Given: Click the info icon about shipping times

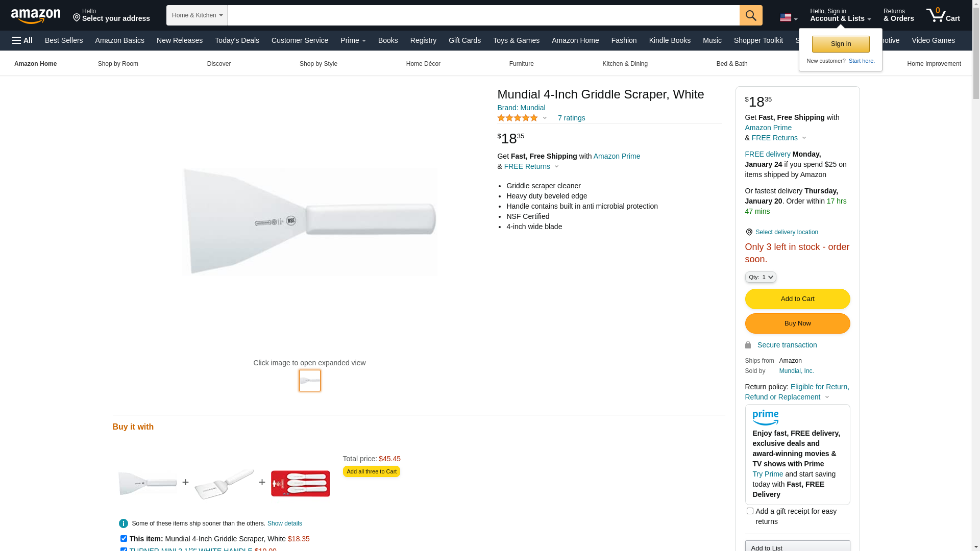Looking at the screenshot, I should [x=124, y=523].
